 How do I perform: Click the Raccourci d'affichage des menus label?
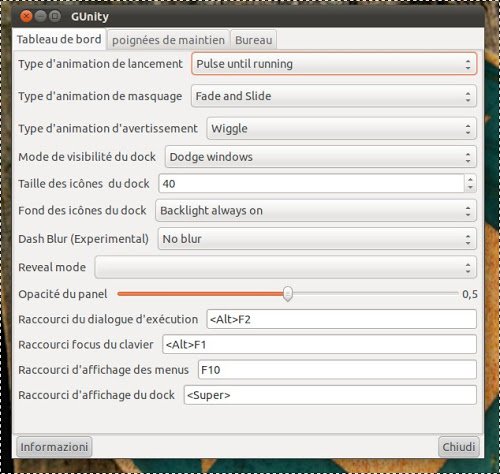(103, 370)
